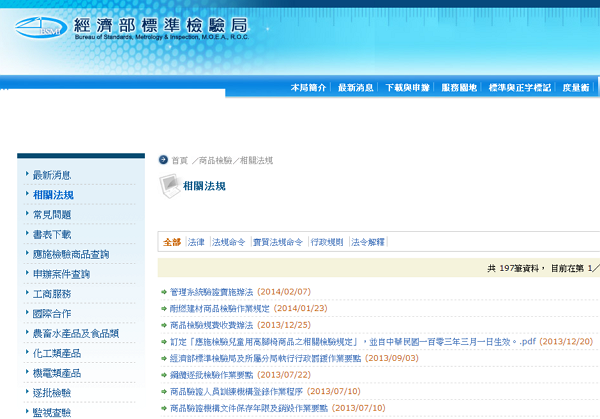The image size is (600, 419).
Task: Click the computer icon beside 相關法規 heading
Action: coord(167,185)
